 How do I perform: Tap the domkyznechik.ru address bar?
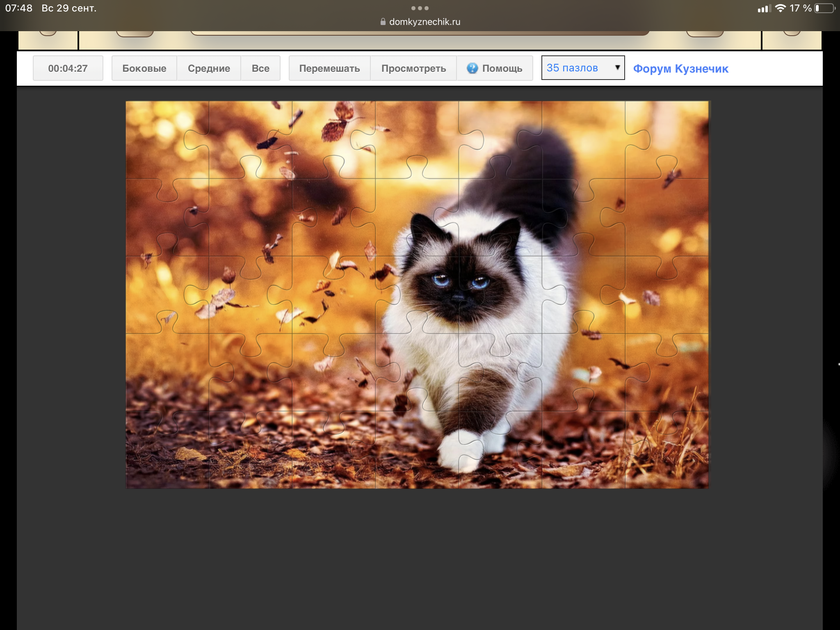(x=420, y=22)
